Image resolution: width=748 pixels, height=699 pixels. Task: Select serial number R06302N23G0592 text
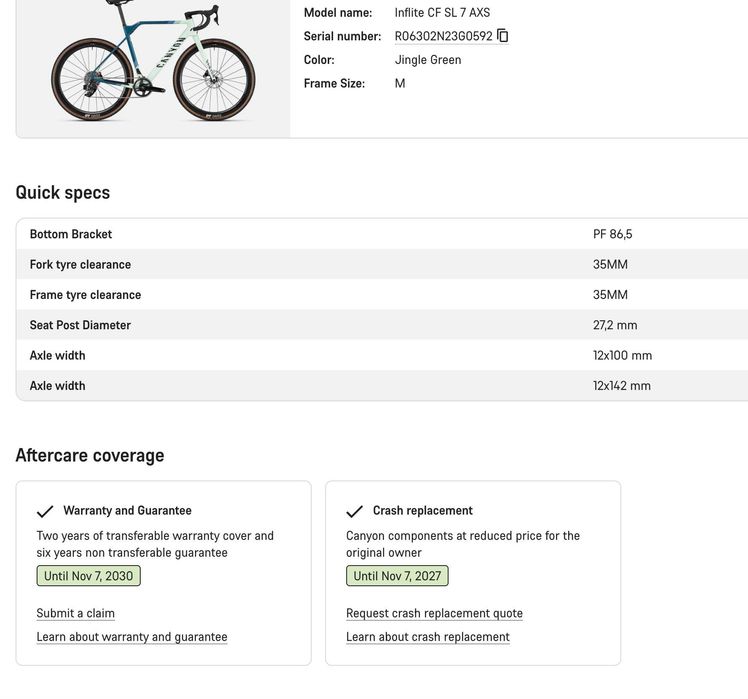tap(443, 36)
